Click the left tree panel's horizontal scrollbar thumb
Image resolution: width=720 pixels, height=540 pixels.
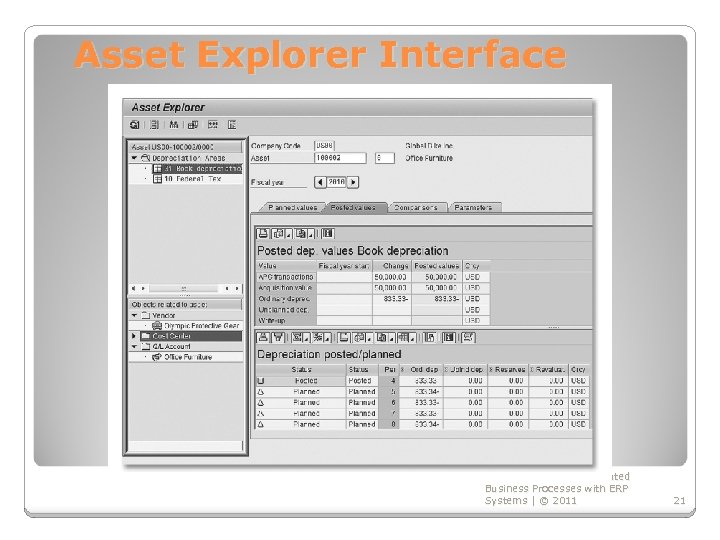pyautogui.click(x=184, y=288)
